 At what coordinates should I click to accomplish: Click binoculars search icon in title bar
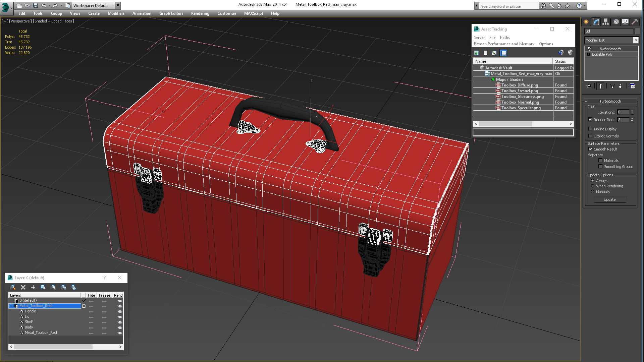click(543, 6)
